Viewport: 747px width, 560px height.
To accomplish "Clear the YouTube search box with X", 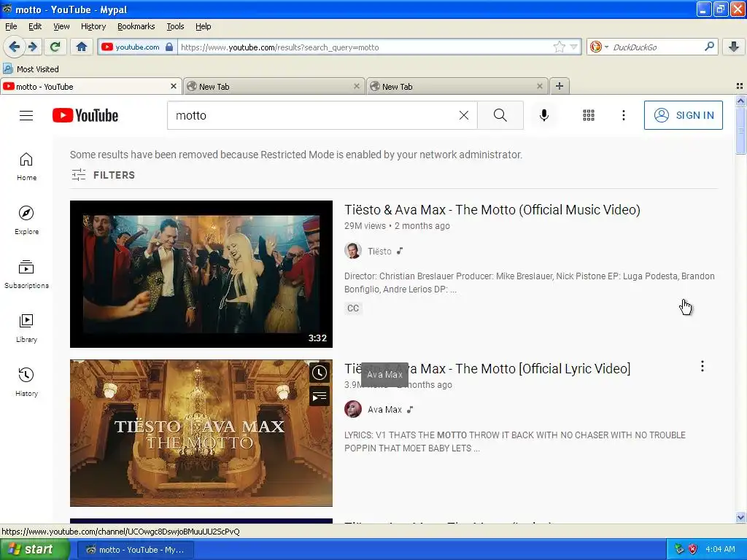I will click(463, 115).
